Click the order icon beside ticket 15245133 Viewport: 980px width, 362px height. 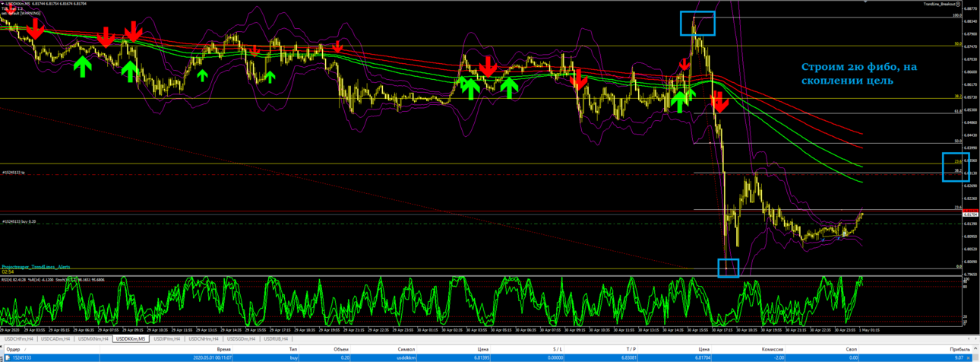(x=8, y=357)
